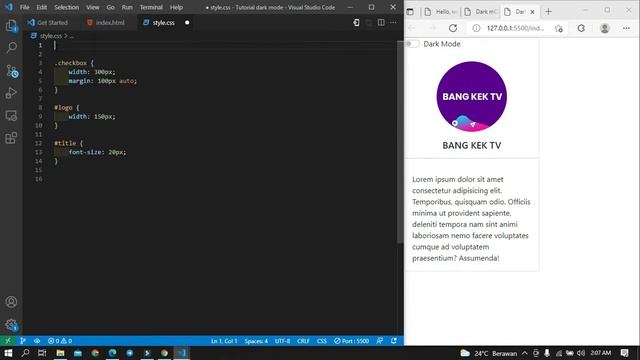Open the Manage gear menu
This screenshot has width=640, height=360.
tap(11, 325)
